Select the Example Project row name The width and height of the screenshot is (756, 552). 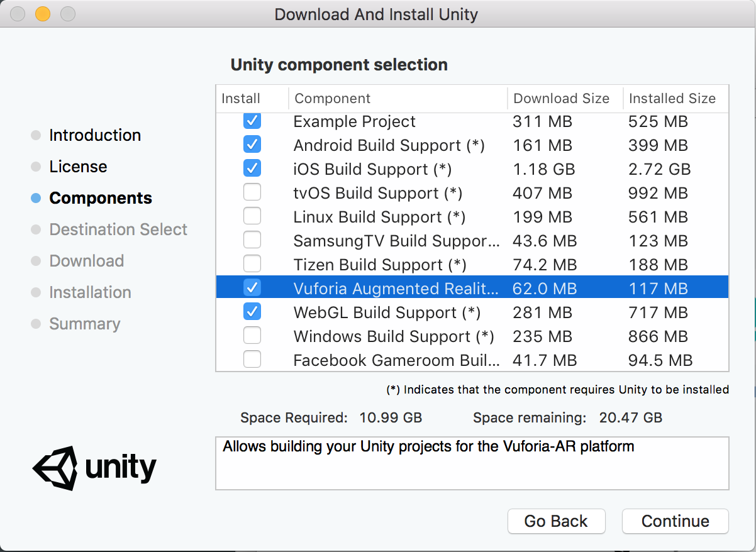(355, 121)
